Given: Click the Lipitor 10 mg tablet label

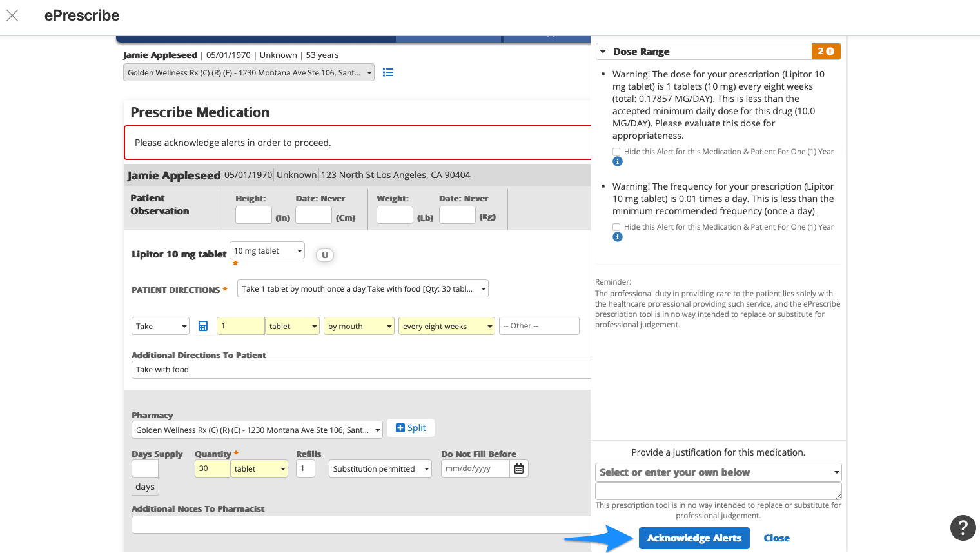Looking at the screenshot, I should [179, 254].
